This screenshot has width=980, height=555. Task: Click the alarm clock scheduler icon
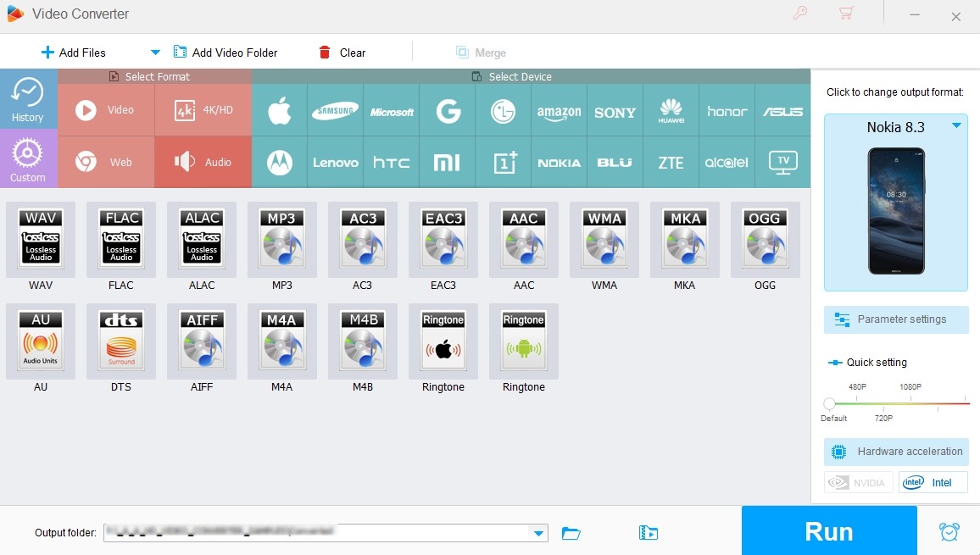(949, 532)
